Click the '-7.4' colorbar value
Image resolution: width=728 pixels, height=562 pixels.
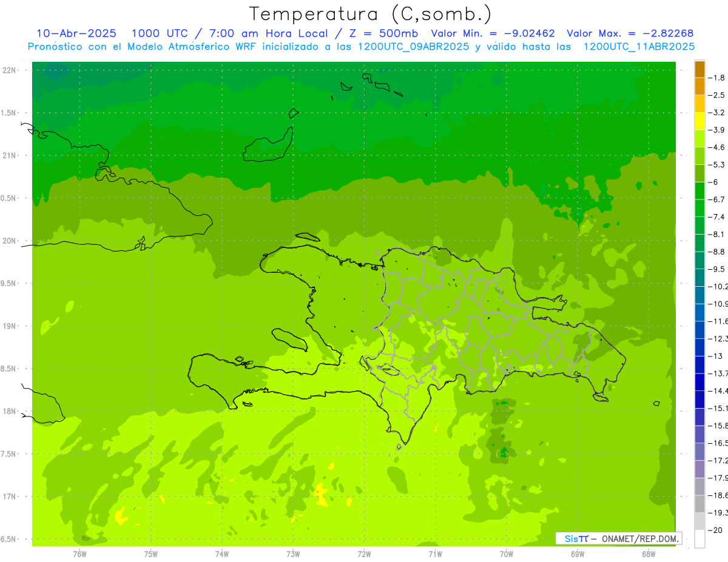click(x=717, y=216)
